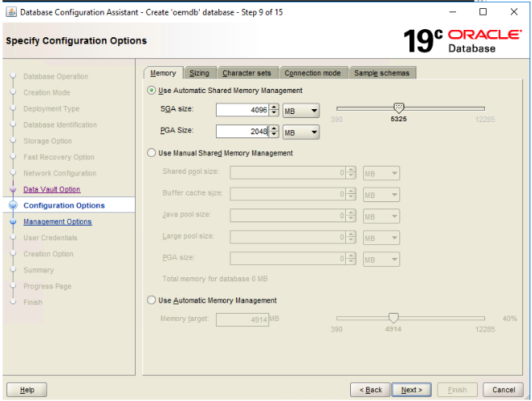
Task: Click Creation Mode step in sidebar
Action: [x=47, y=92]
